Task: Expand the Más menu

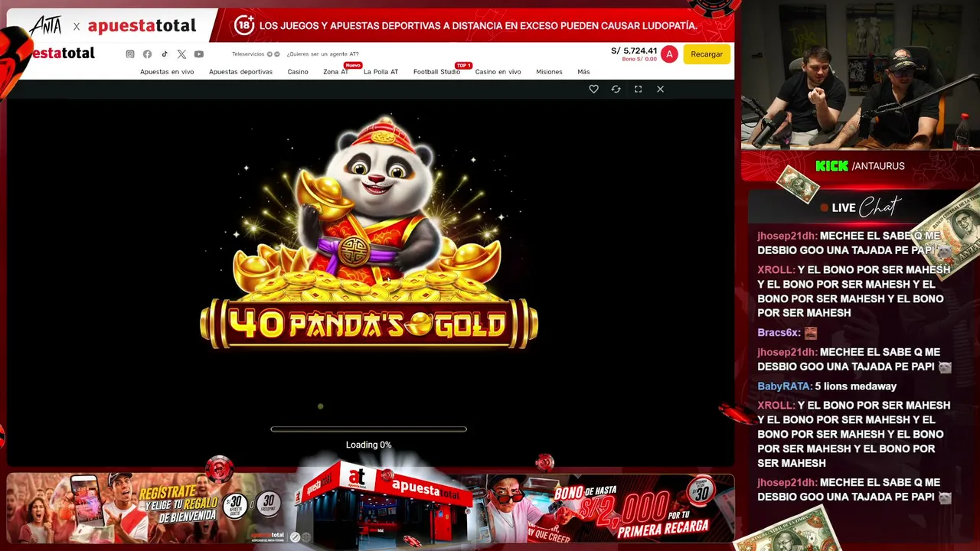Action: coord(583,72)
